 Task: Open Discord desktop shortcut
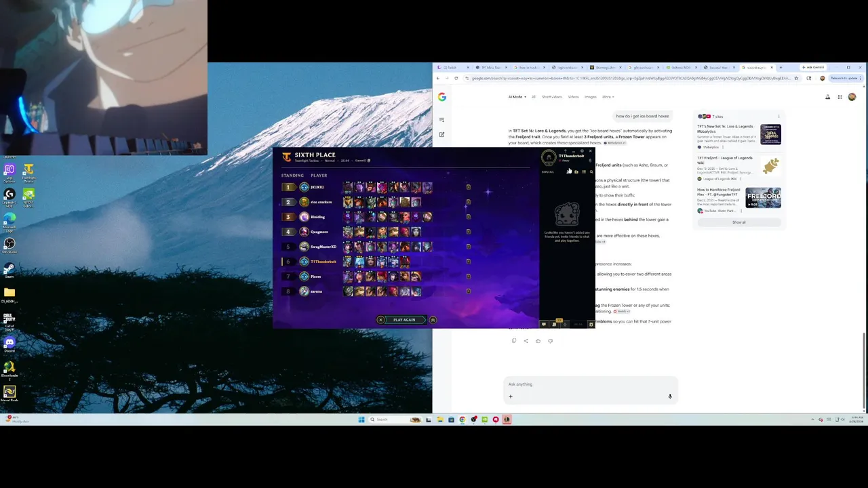tap(9, 344)
